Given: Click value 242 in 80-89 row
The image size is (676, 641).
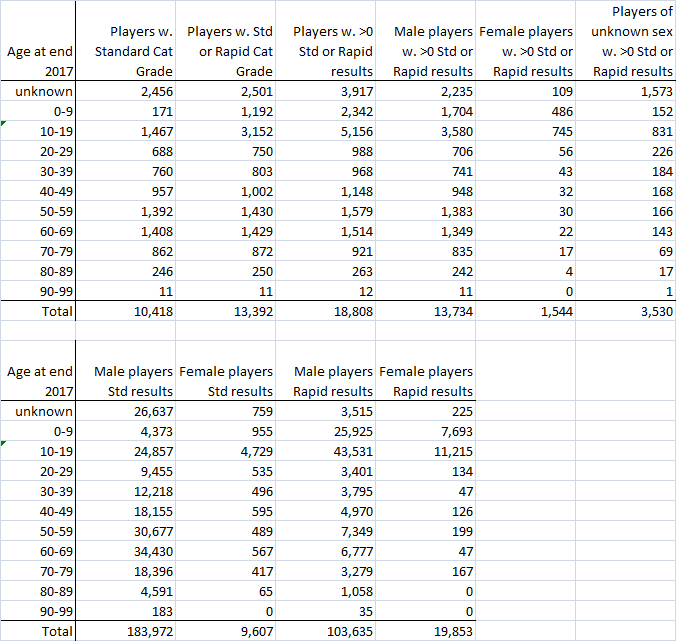Looking at the screenshot, I should coord(426,271).
